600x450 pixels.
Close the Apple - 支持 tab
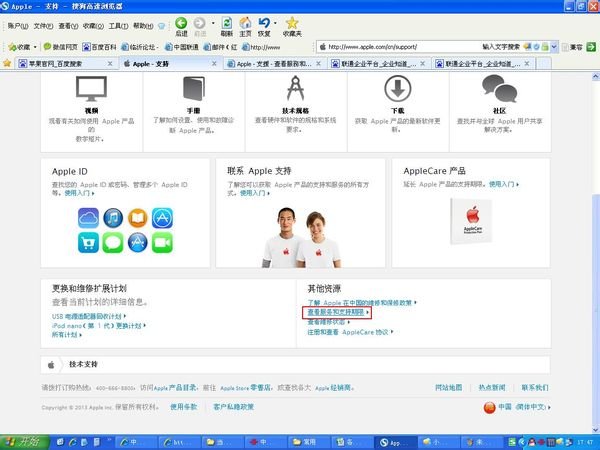pyautogui.click(x=214, y=64)
